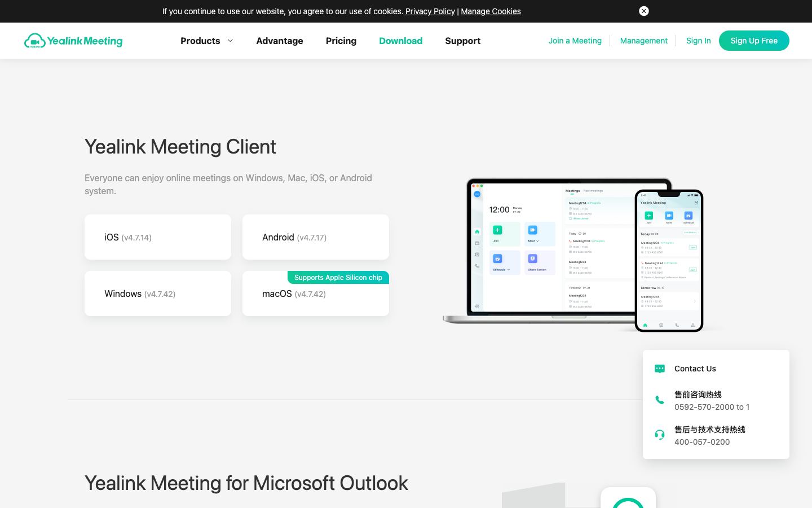Download the Windows client v4.7.42
Screen dimensions: 812x508
click(x=158, y=294)
